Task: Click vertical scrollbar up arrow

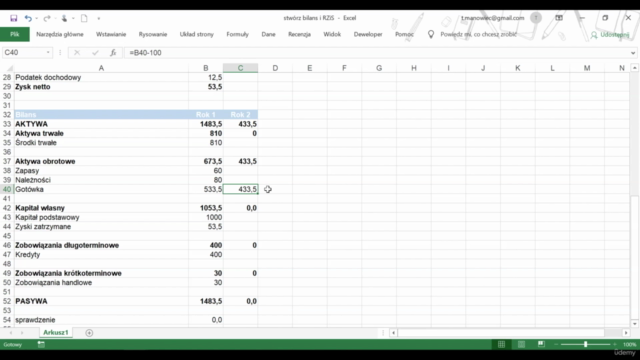Action: (x=634, y=68)
